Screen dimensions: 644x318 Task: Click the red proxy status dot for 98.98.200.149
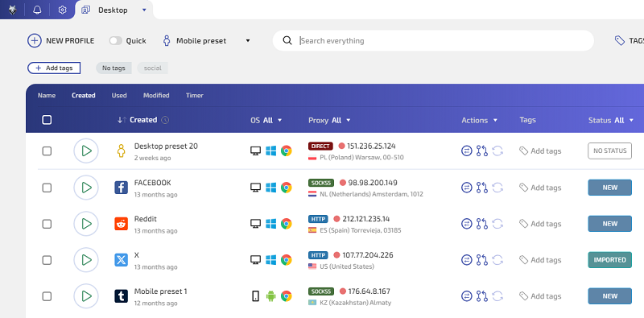(344, 183)
